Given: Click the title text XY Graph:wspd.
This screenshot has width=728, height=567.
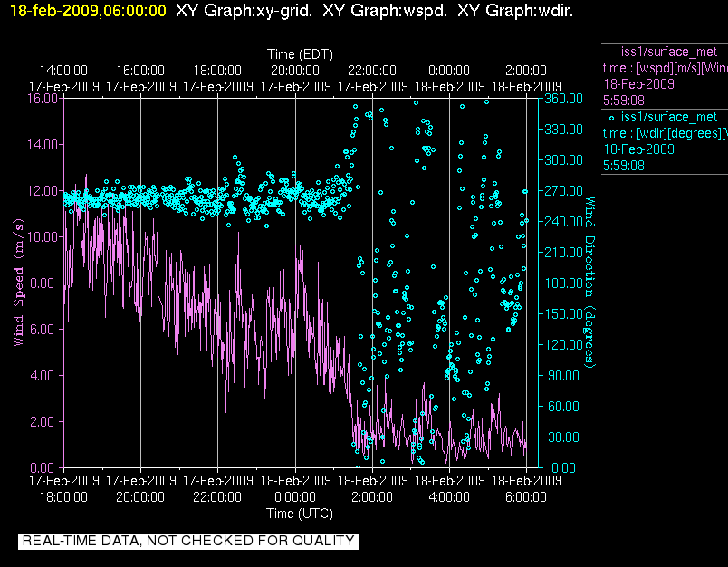Looking at the screenshot, I should (385, 11).
